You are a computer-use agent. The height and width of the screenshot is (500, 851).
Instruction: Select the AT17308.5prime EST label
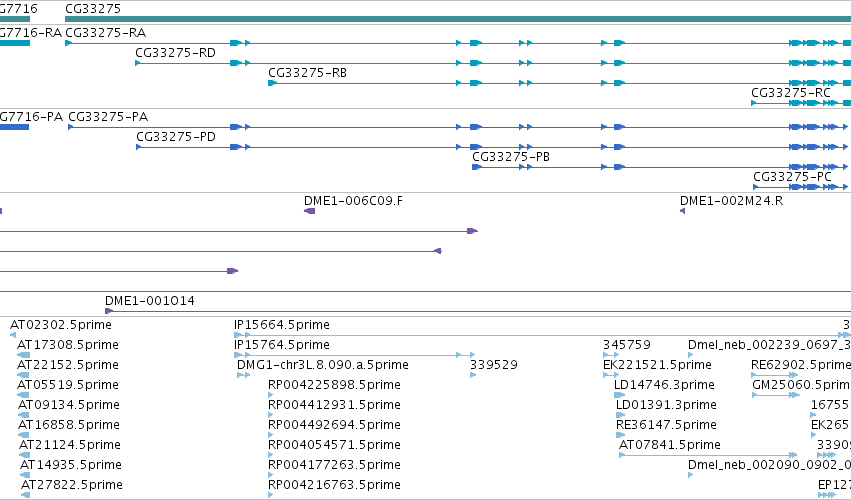(68, 345)
